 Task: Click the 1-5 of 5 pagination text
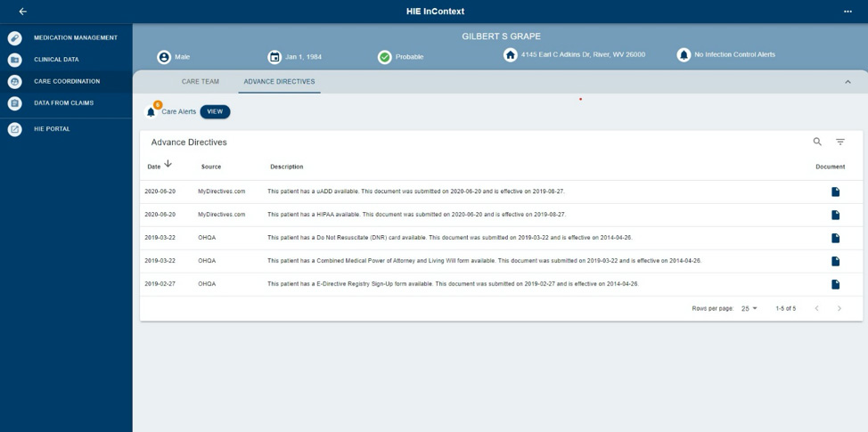coord(785,309)
